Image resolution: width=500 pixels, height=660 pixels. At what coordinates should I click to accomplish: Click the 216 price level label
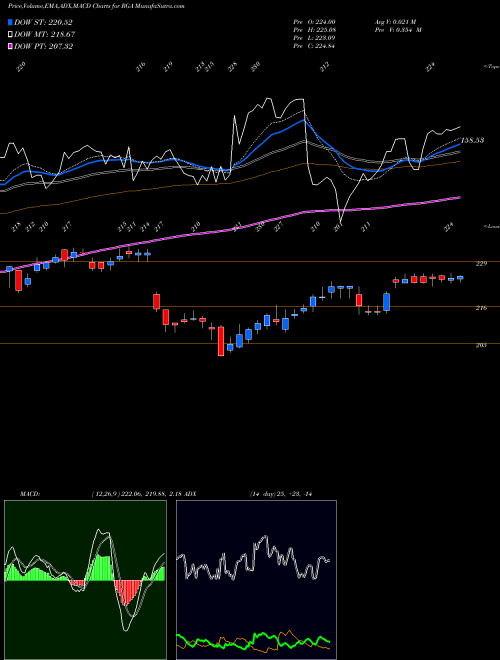481,308
